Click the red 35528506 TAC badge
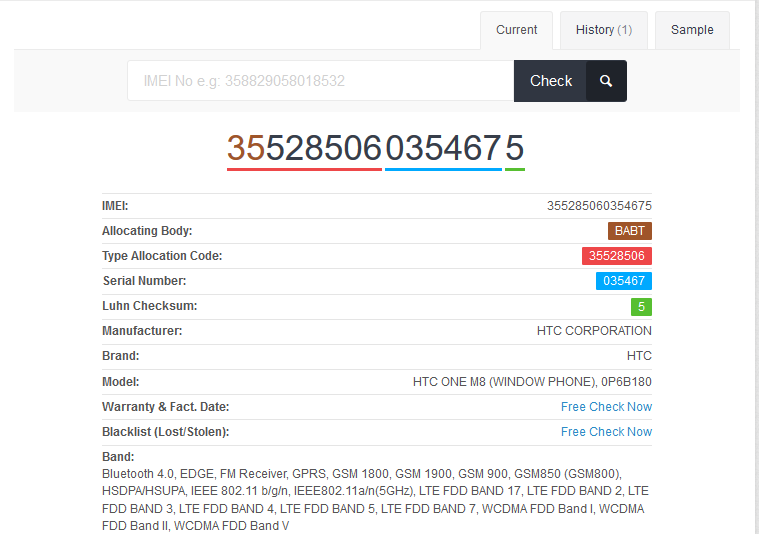This screenshot has height=534, width=759. coord(616,256)
